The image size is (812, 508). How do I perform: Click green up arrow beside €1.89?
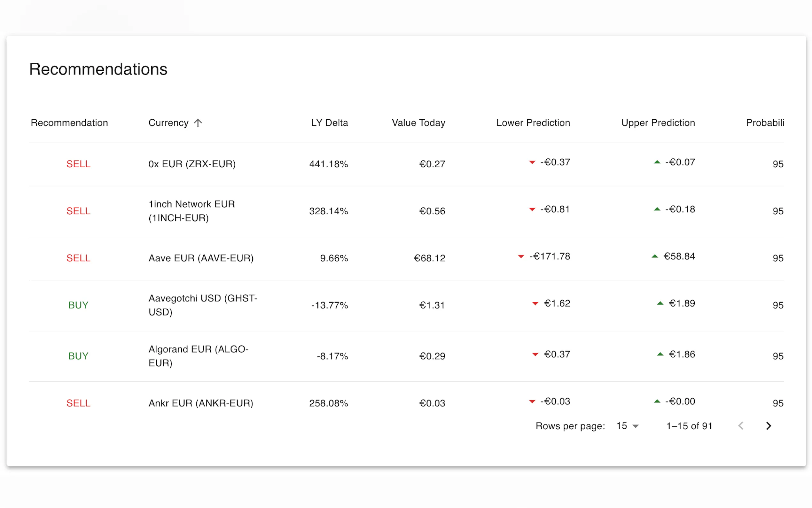tap(660, 303)
